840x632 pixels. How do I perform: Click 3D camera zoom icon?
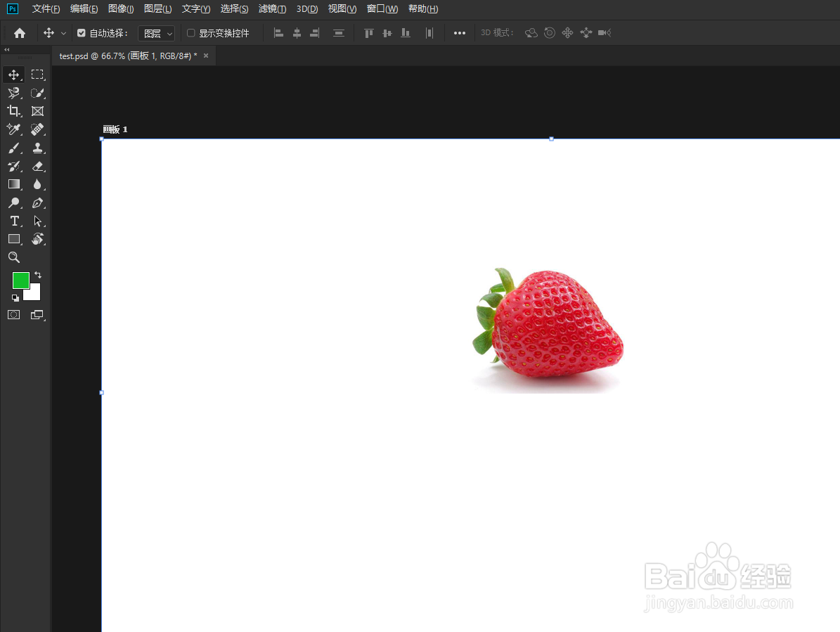click(605, 33)
